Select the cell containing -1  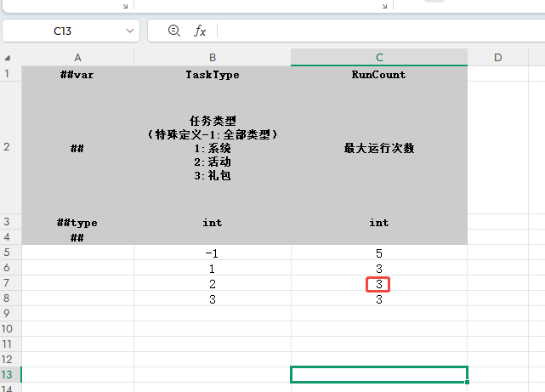212,253
